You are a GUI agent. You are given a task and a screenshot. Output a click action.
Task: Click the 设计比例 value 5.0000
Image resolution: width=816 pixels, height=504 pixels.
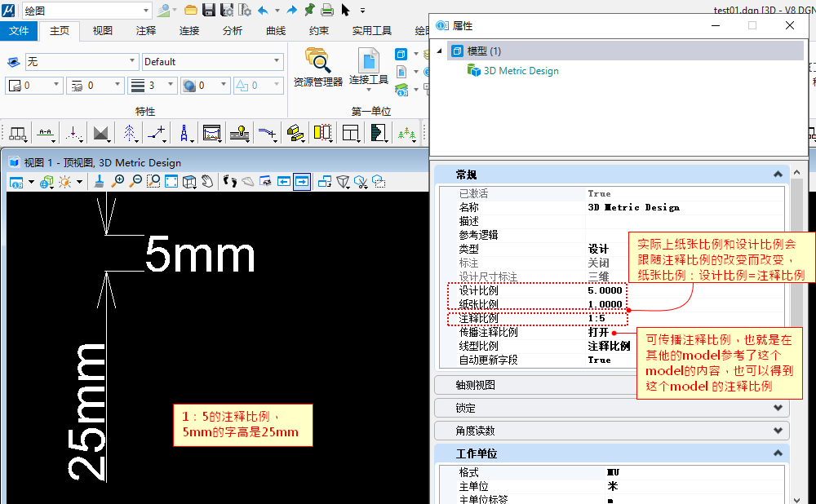[605, 290]
